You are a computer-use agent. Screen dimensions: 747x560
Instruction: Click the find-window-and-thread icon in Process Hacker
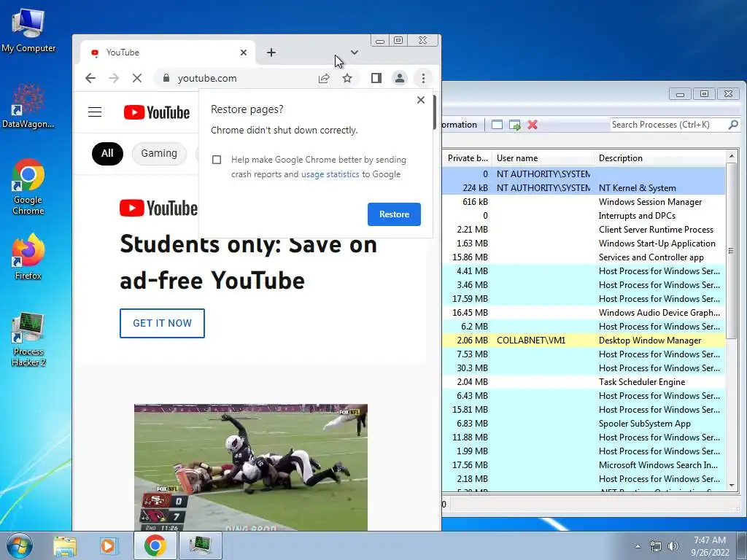point(514,125)
